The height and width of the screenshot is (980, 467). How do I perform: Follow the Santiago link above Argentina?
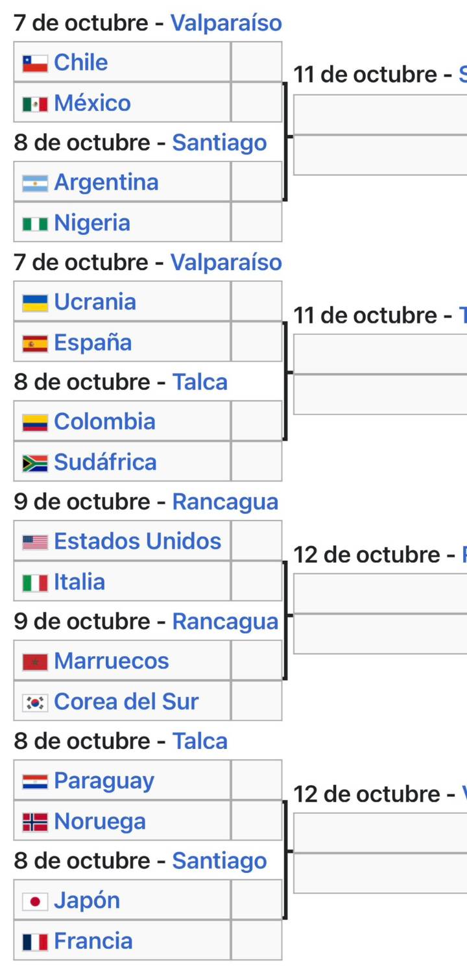(x=219, y=143)
